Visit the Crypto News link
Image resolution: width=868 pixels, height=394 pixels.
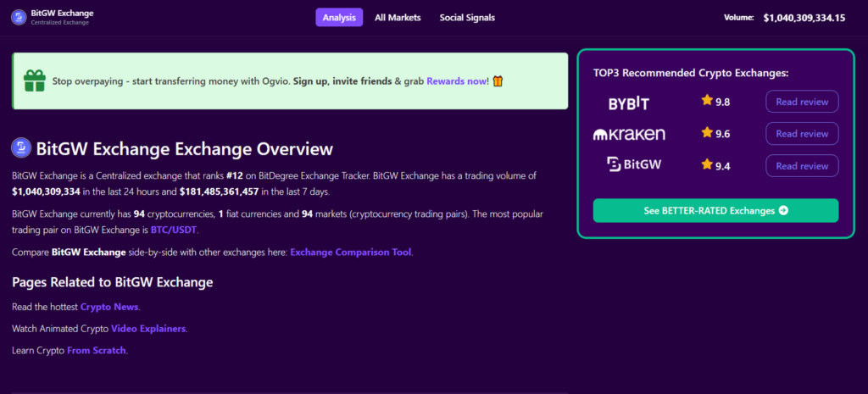point(109,307)
